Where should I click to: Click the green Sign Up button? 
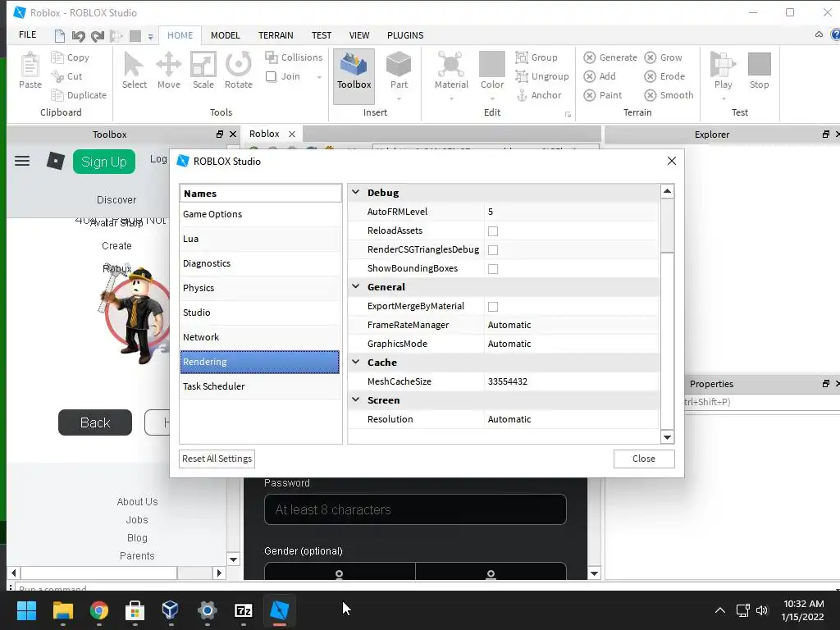coord(104,162)
